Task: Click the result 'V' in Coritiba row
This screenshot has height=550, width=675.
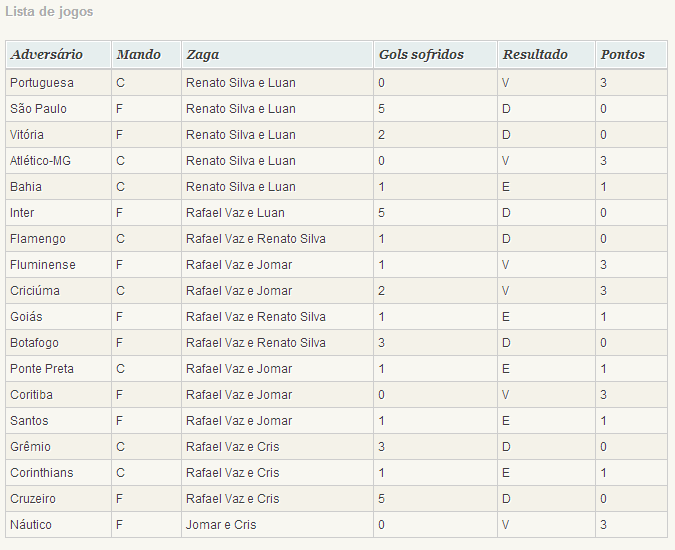Action: pyautogui.click(x=506, y=395)
